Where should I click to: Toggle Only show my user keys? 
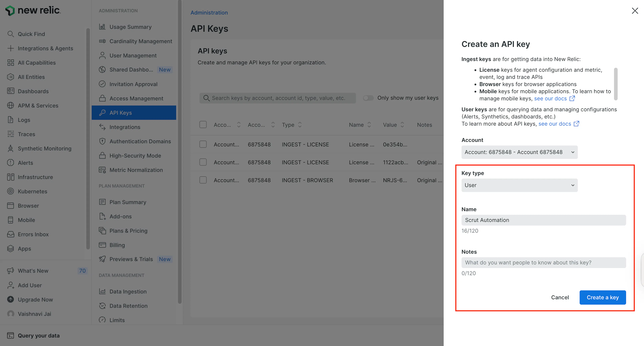coord(368,98)
